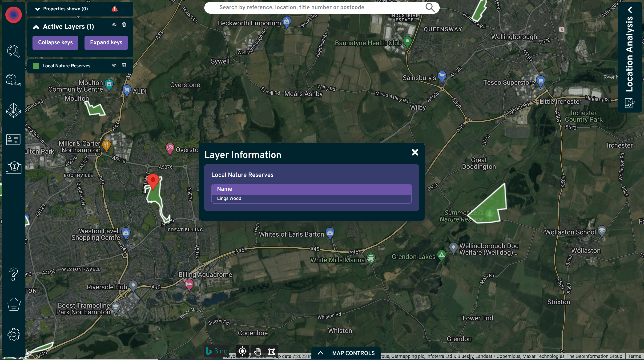
Task: Collapse the Active Layers section
Action: (x=36, y=27)
